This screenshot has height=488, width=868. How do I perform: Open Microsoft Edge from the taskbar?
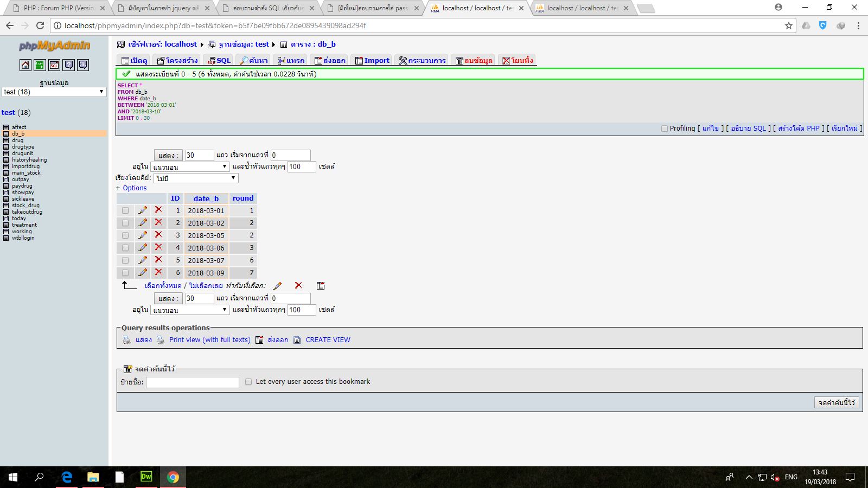(67, 477)
